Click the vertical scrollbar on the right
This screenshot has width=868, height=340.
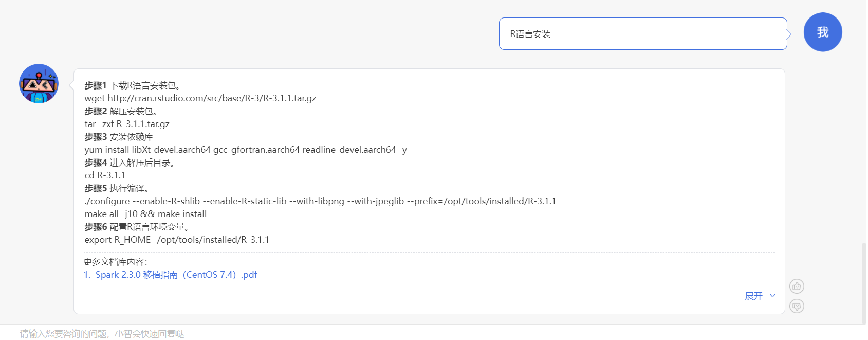(x=863, y=282)
